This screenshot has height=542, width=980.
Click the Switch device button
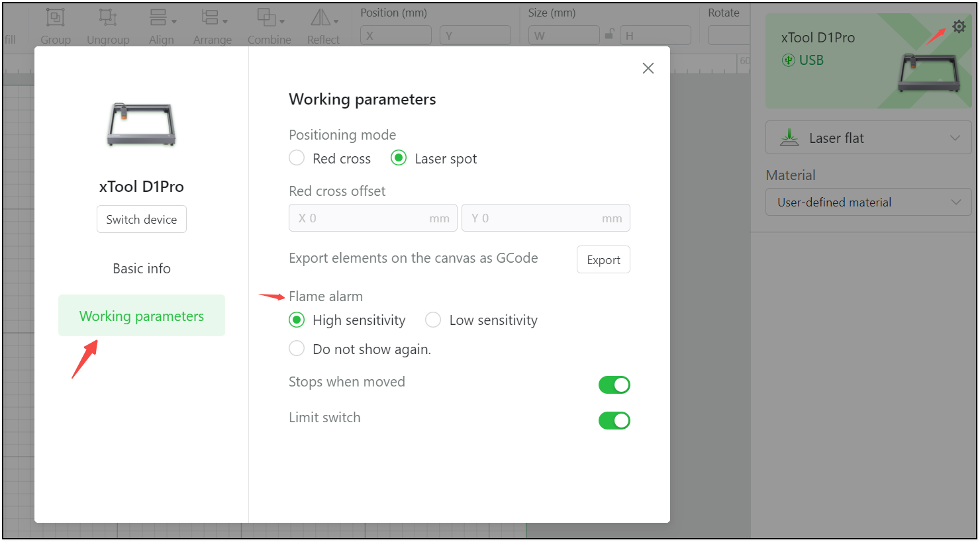pos(142,219)
